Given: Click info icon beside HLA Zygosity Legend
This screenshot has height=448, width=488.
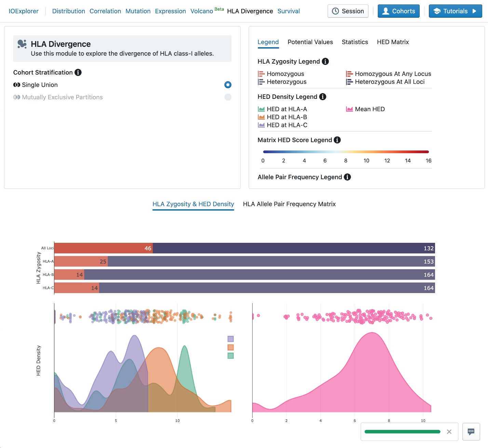Looking at the screenshot, I should [x=325, y=62].
